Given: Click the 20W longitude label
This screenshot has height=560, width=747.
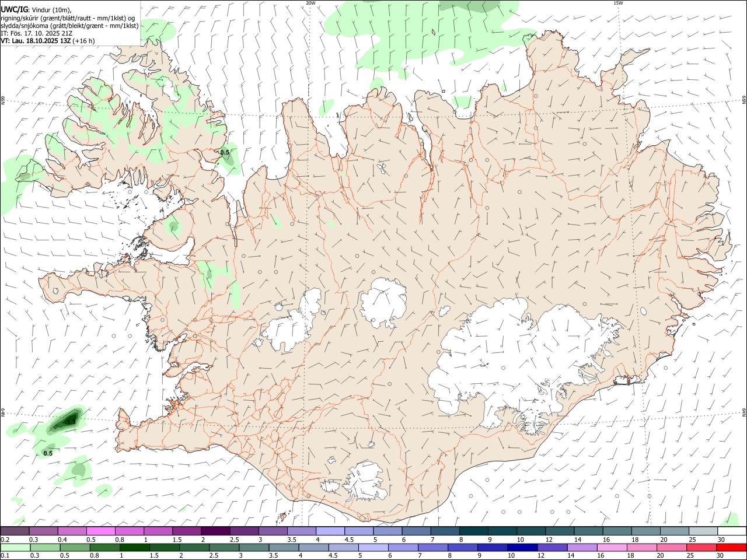Looking at the screenshot, I should pyautogui.click(x=310, y=3).
